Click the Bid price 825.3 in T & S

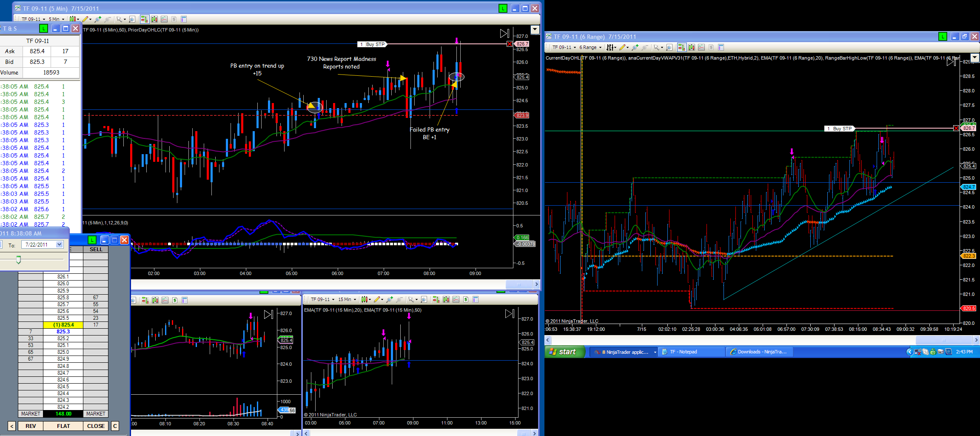37,62
